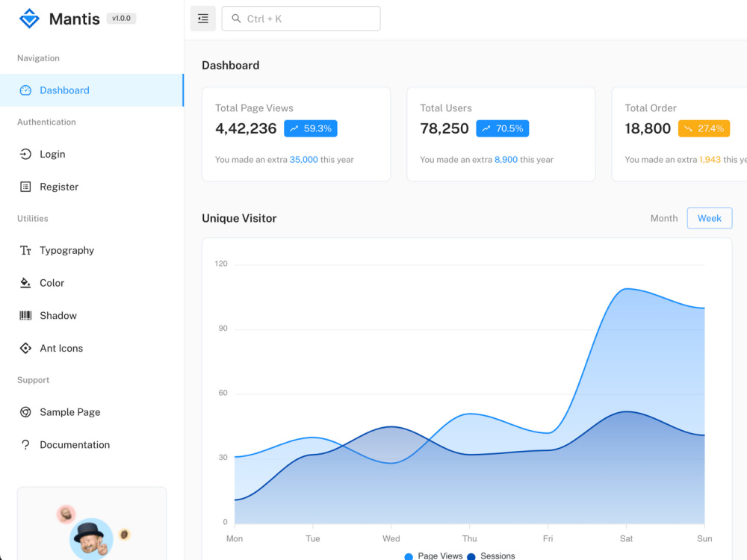Click the Dashboard gauge icon
Screen dimensions: 747x560
pyautogui.click(x=25, y=90)
